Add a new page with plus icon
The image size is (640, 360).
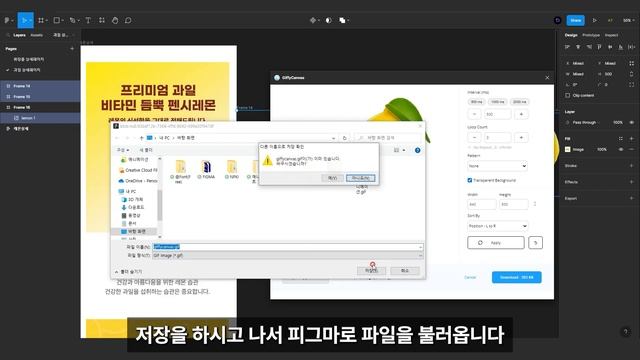[x=72, y=49]
